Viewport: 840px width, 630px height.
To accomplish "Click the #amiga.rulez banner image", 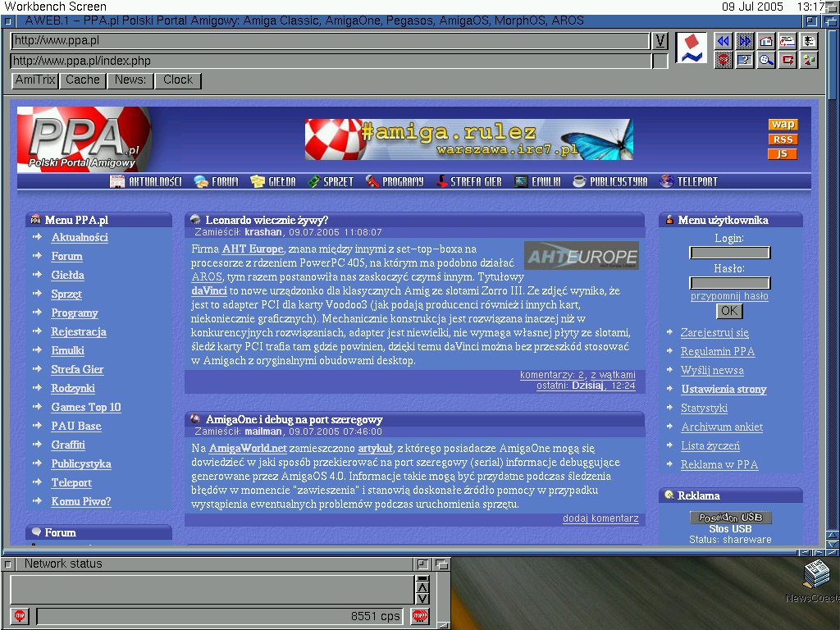I will click(468, 139).
